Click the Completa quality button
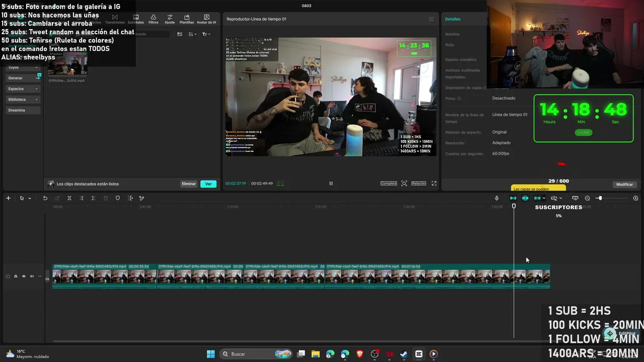The image size is (644, 362). point(388,184)
